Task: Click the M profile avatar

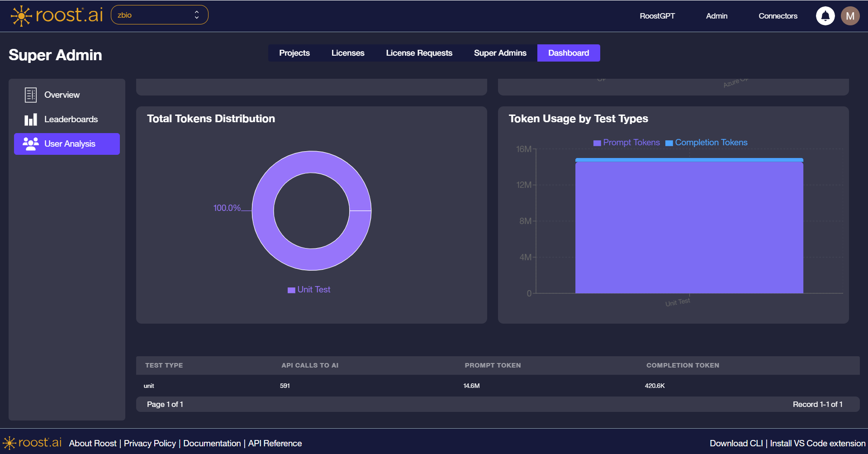Action: (850, 15)
